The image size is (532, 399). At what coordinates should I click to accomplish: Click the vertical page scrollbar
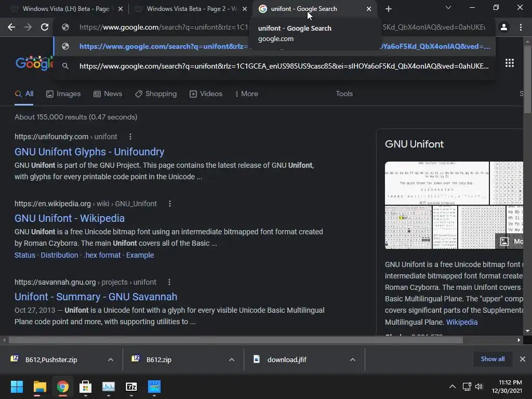(527, 81)
